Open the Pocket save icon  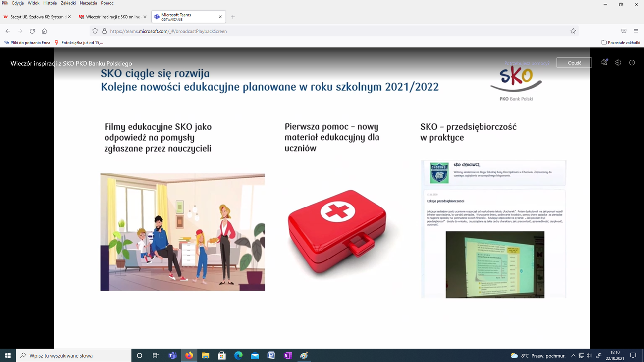tap(624, 31)
